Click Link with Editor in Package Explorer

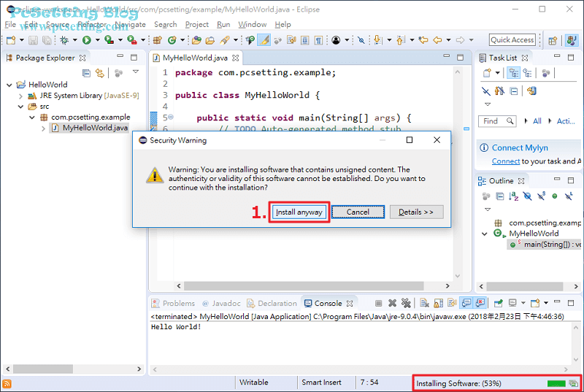(99, 72)
